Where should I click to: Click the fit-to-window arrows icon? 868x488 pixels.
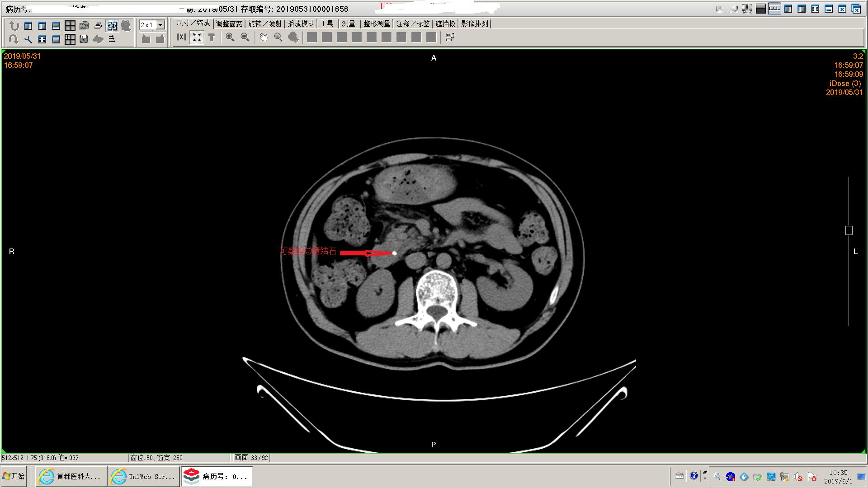tap(197, 38)
